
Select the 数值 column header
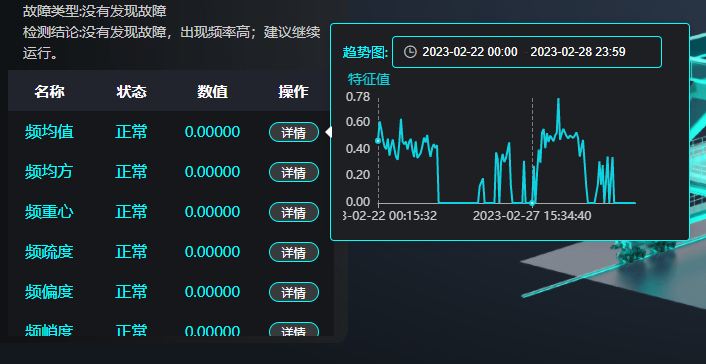[x=213, y=92]
